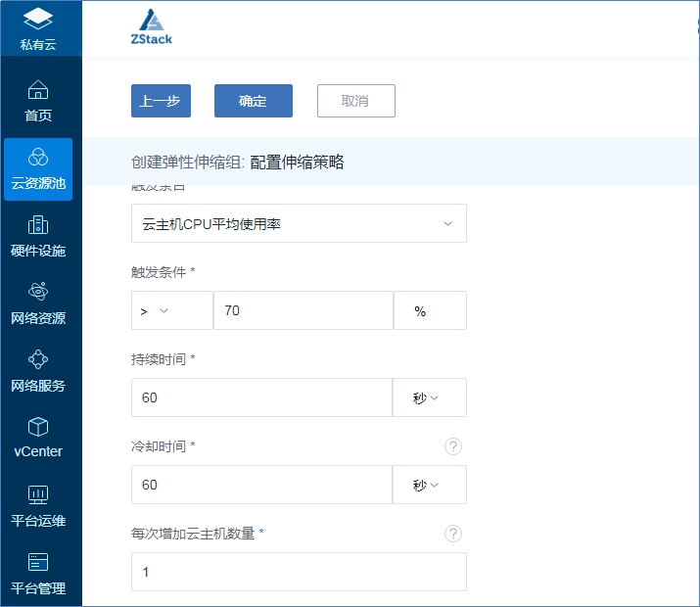Click 创建弹性伸缩组 breadcrumb text
700x607 pixels.
click(187, 162)
